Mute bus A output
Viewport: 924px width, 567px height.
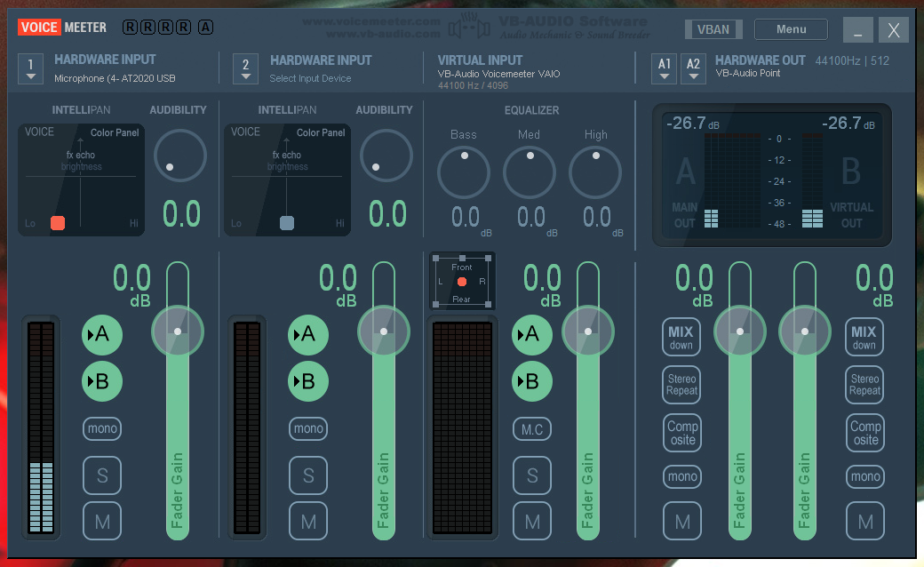[682, 521]
